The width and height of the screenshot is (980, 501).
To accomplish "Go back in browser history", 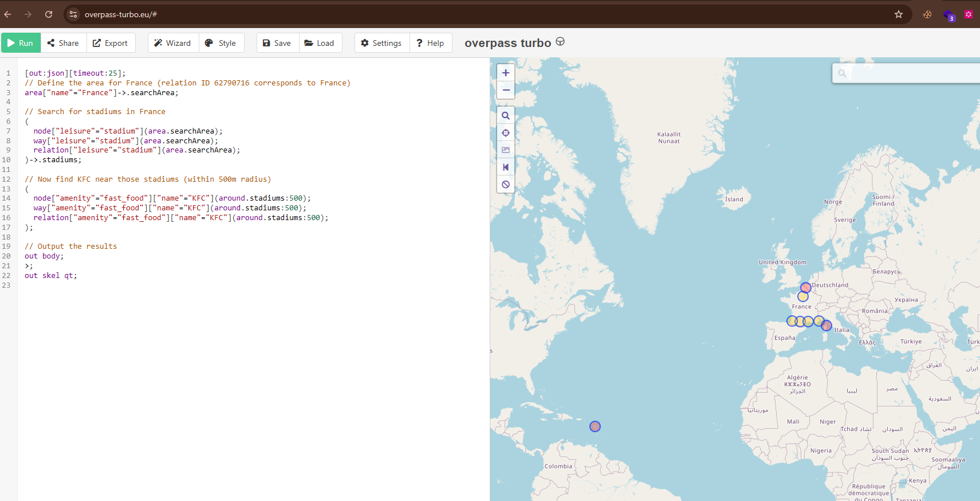I will click(8, 14).
